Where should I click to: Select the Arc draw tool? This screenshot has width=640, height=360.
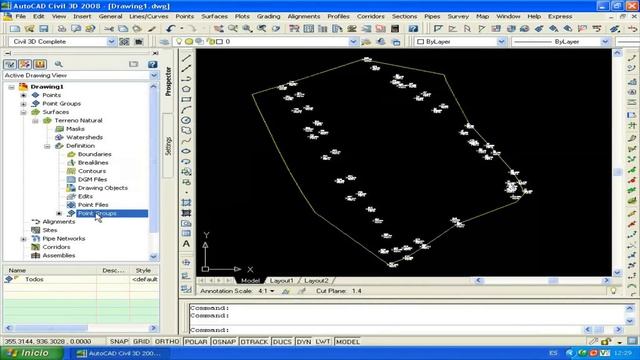186,110
